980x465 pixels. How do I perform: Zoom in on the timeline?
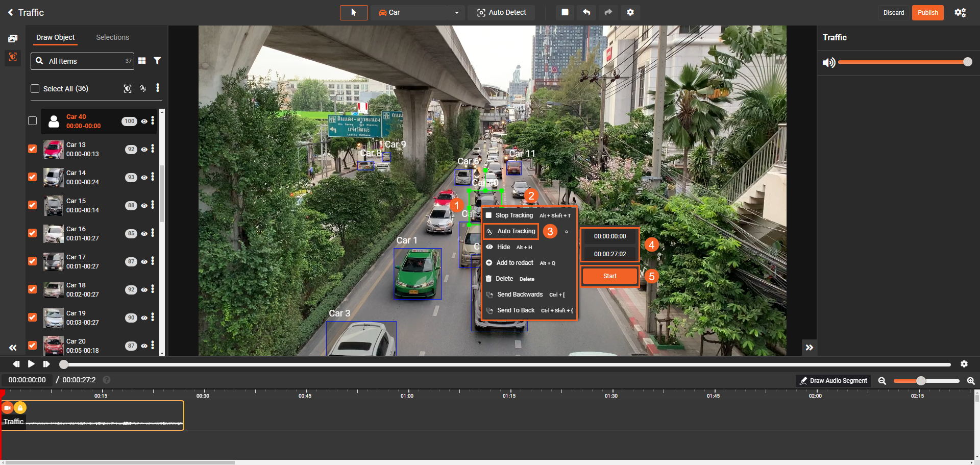[970, 381]
